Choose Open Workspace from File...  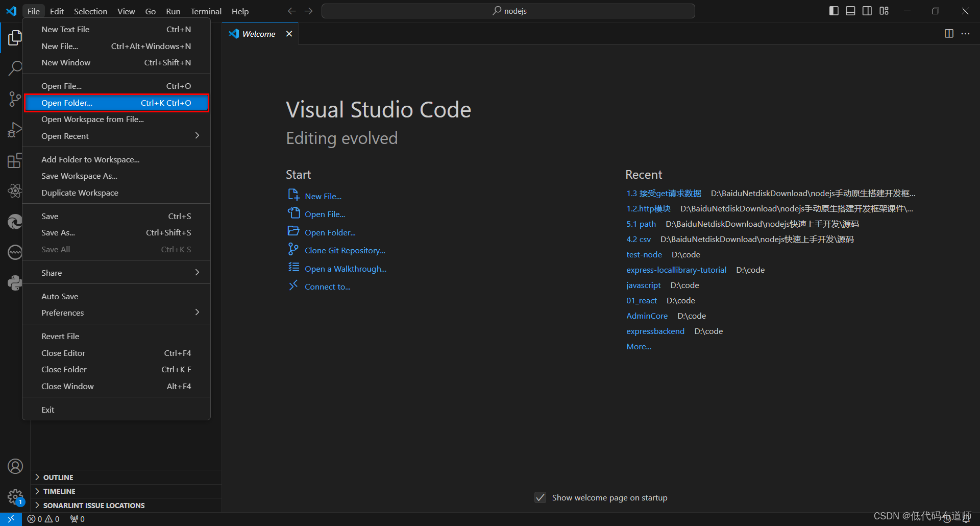(x=116, y=119)
